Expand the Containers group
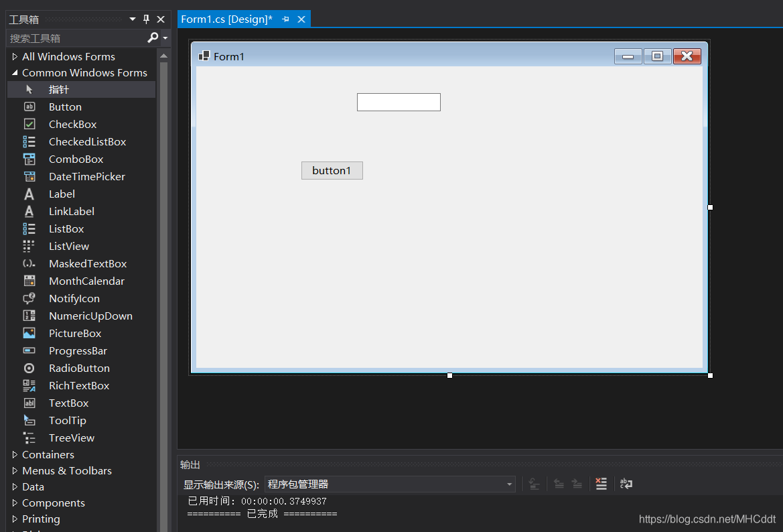Screen dimensions: 783x532 coord(15,454)
